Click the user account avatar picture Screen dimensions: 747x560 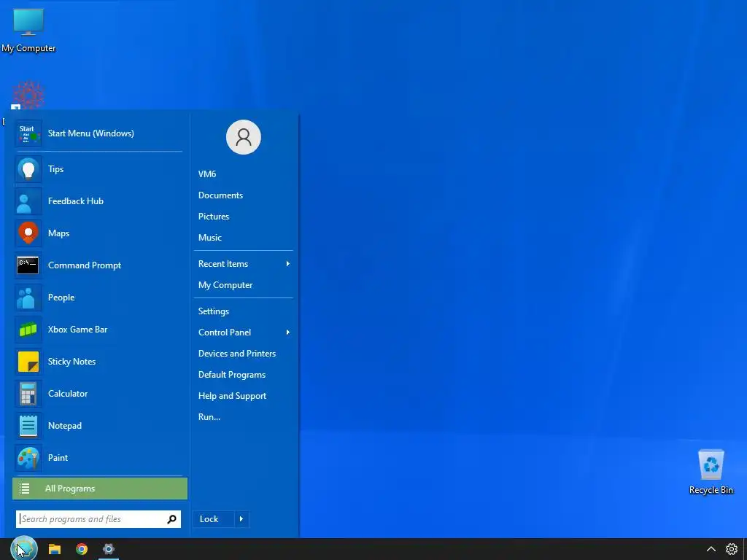[x=244, y=137]
